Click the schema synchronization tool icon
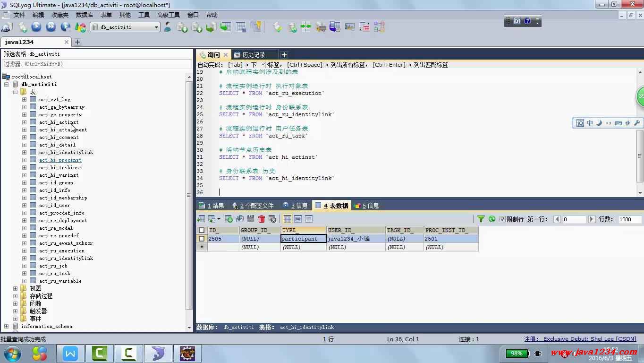 [306, 27]
